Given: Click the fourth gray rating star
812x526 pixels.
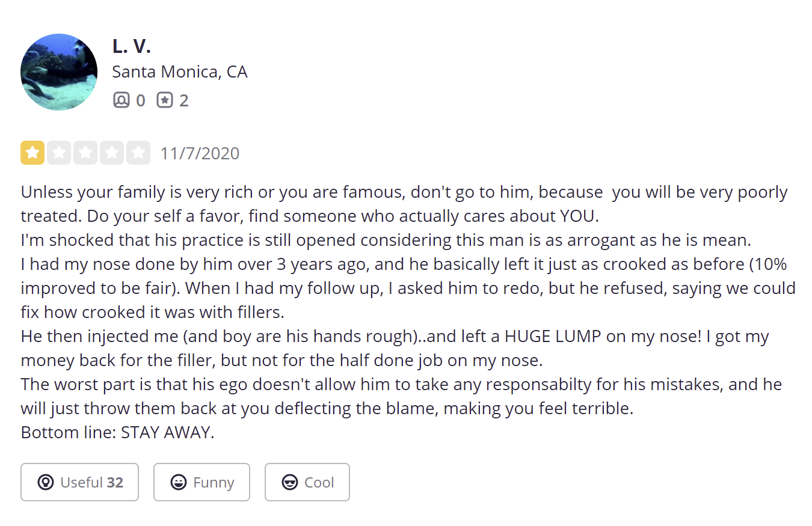Looking at the screenshot, I should pos(112,153).
